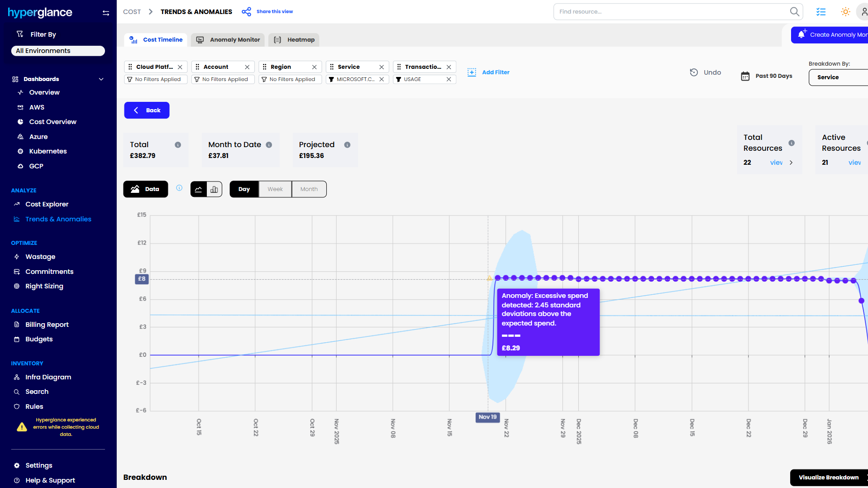This screenshot has height=488, width=868.
Task: Click the Share this view icon
Action: (246, 12)
